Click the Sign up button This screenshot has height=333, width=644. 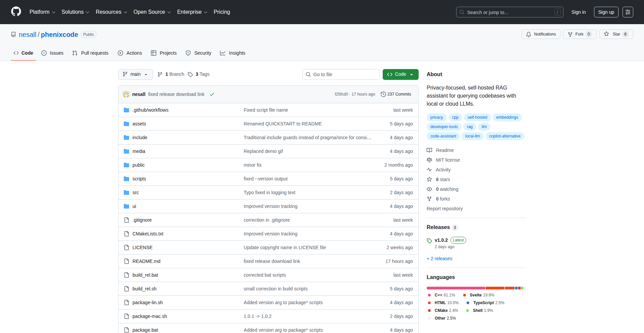click(606, 12)
